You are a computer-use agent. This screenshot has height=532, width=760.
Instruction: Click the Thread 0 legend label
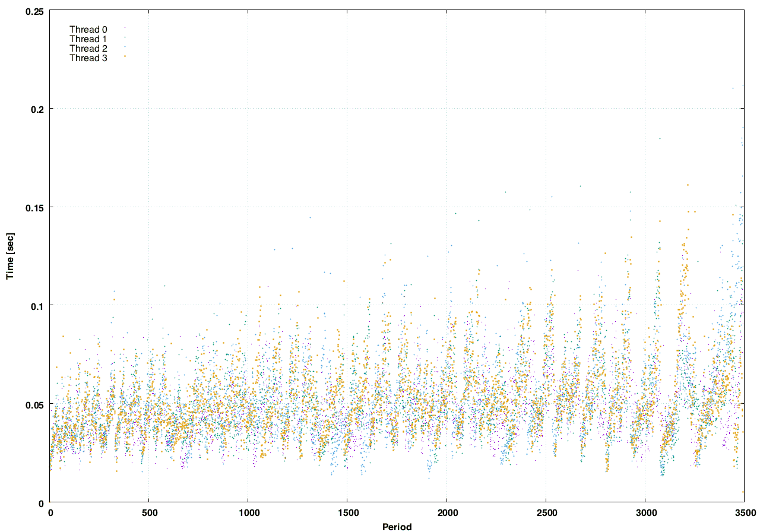click(x=88, y=29)
